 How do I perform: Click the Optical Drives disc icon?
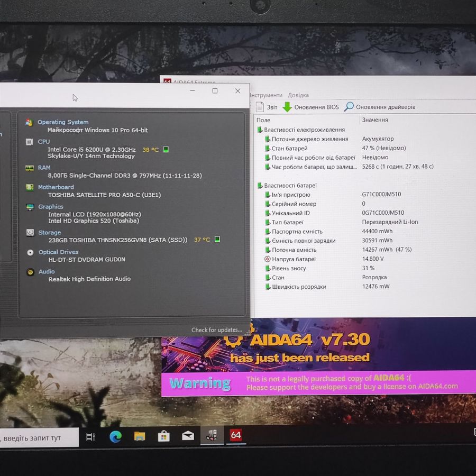point(30,252)
